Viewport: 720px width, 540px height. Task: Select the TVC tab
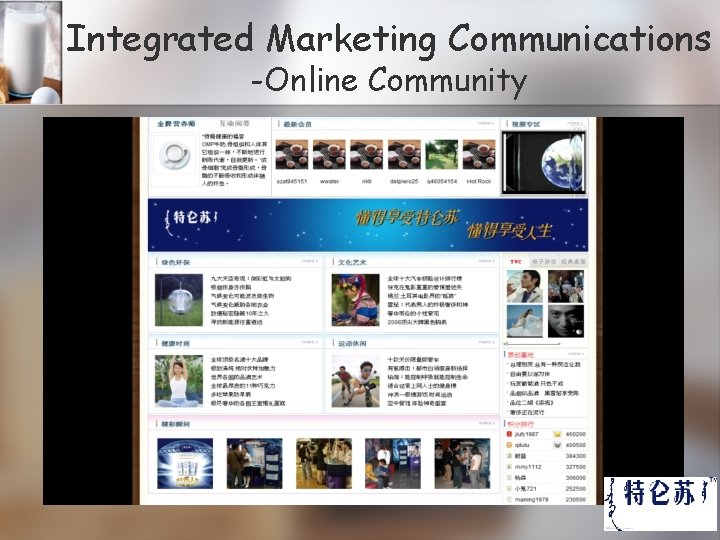point(516,262)
